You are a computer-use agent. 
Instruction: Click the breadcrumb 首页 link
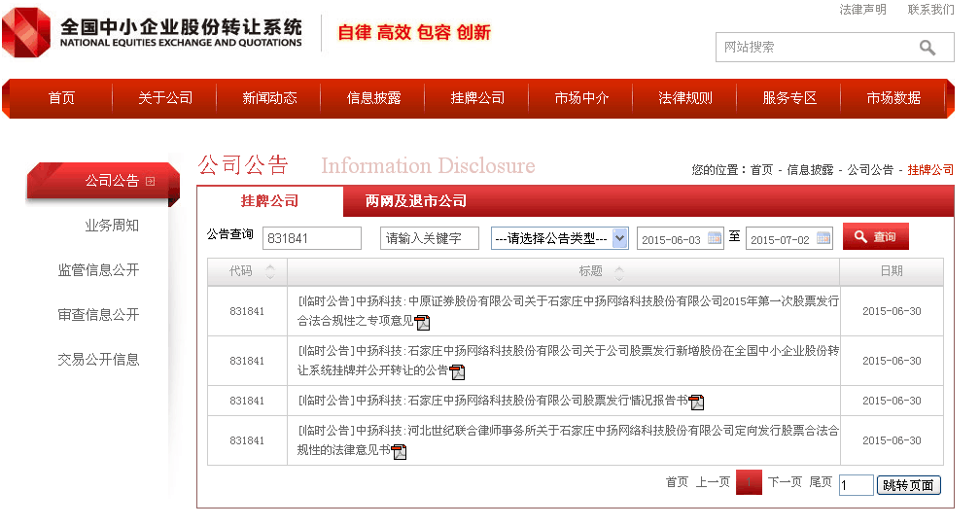(761, 170)
